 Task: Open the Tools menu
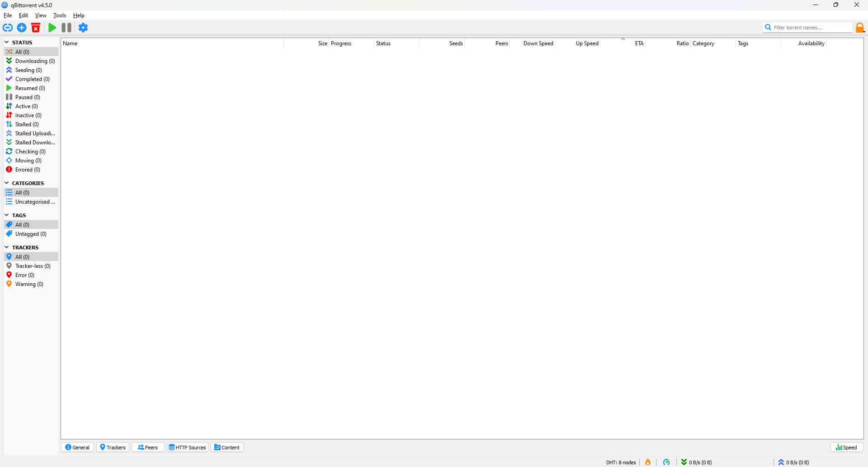click(60, 15)
